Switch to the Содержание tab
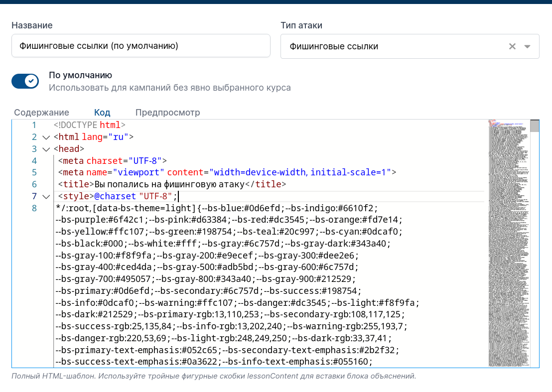Viewport: 552px width, 392px height. point(41,113)
